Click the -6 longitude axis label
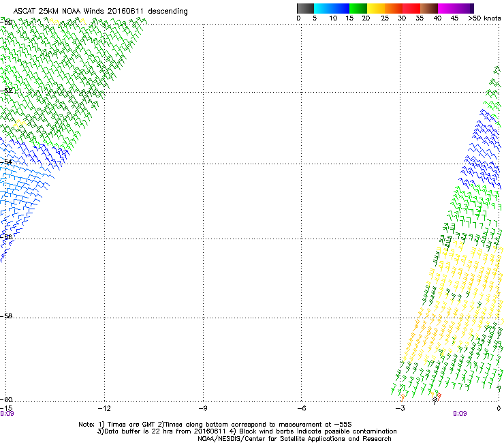This screenshot has height=443, width=504. point(302,408)
